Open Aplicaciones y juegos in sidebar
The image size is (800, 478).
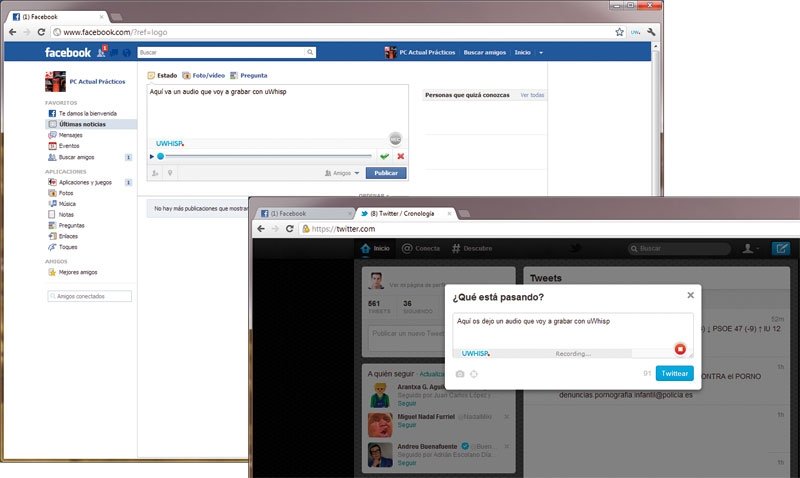[80, 182]
